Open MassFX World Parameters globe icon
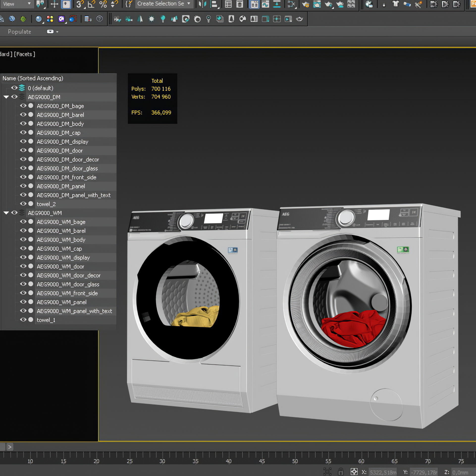Viewport: 476px width, 476px height. 369,4
